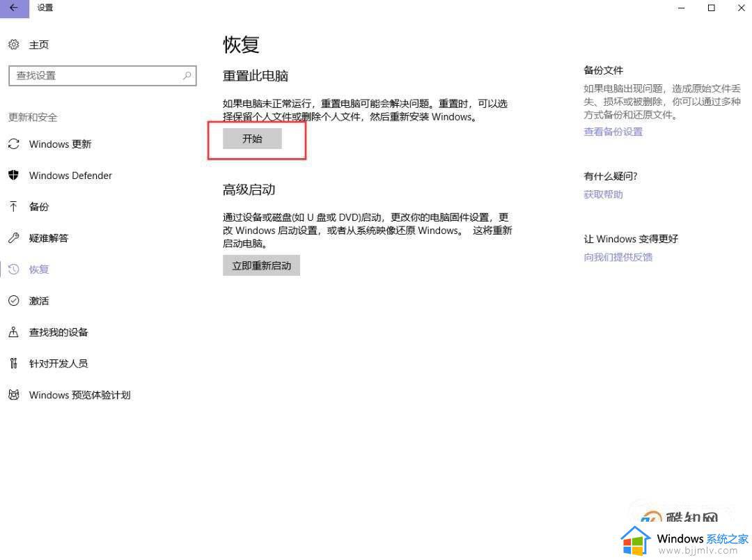Click the 恢复 page title
The width and height of the screenshot is (752, 560).
pyautogui.click(x=241, y=45)
